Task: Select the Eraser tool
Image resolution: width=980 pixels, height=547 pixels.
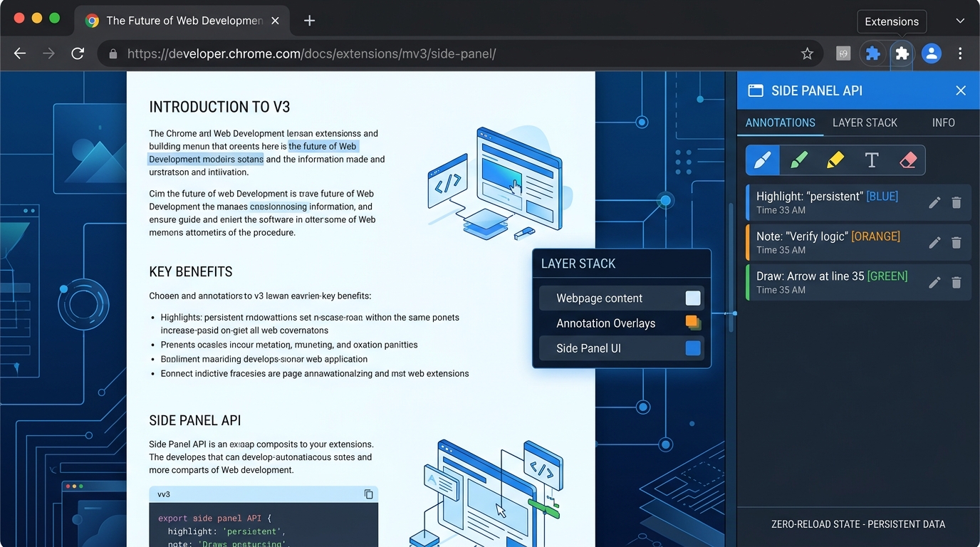Action: pos(907,160)
